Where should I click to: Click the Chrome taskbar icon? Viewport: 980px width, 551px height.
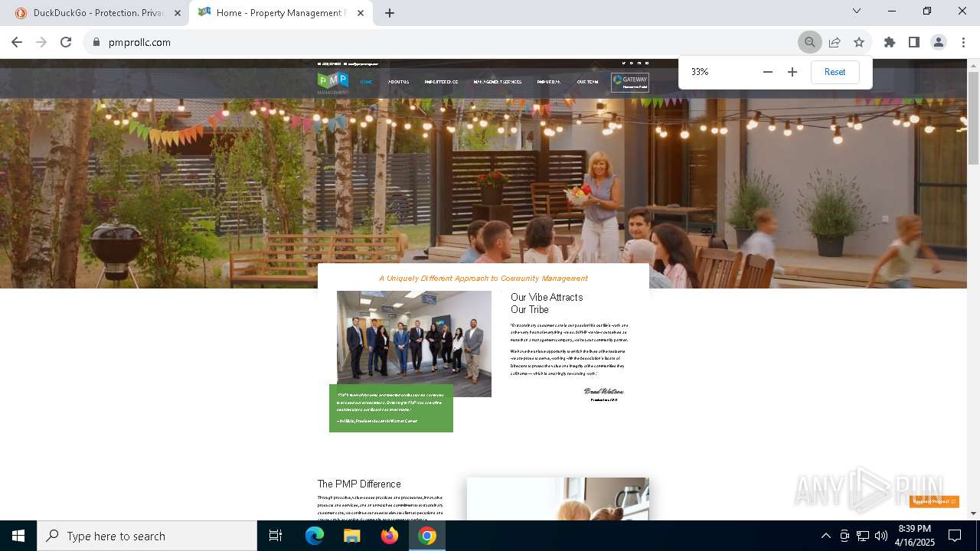[x=427, y=536]
